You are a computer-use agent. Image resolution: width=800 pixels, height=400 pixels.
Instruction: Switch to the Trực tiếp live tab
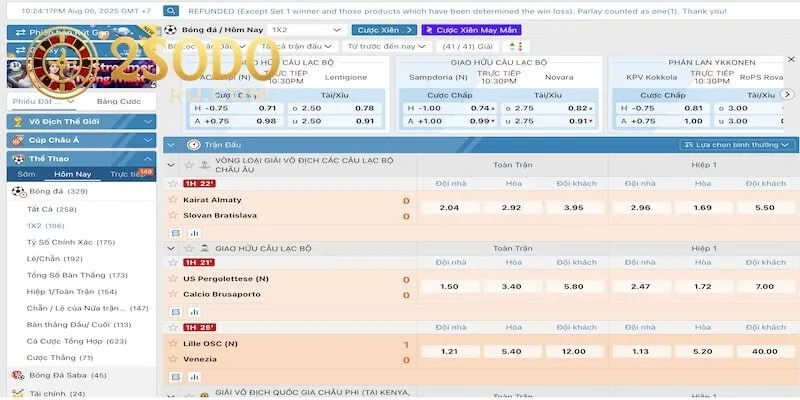click(x=127, y=174)
